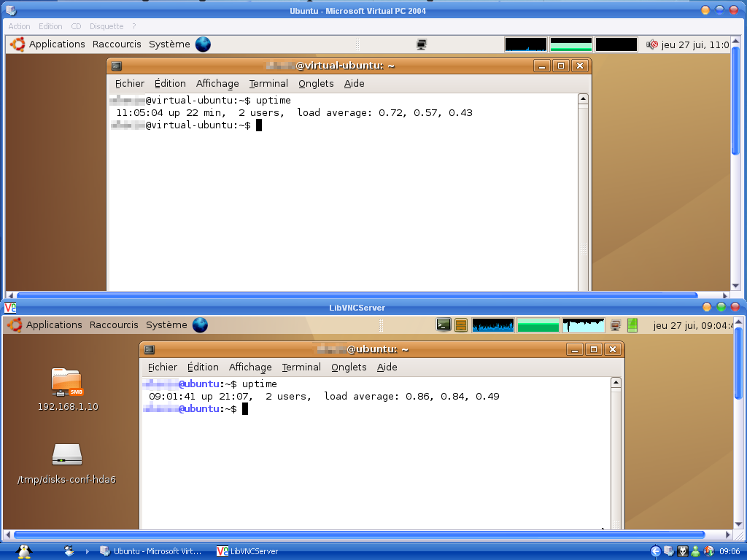The width and height of the screenshot is (747, 560).
Task: Open Système menu in the Virtual PC Ubuntu panel
Action: click(169, 44)
